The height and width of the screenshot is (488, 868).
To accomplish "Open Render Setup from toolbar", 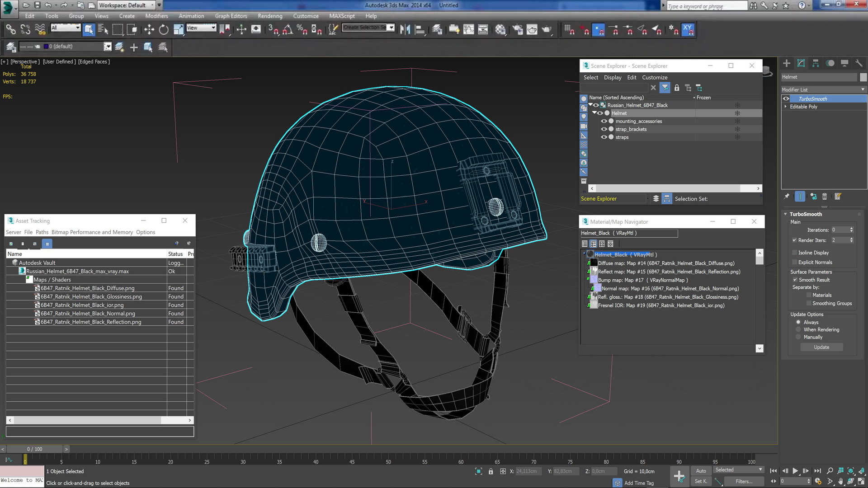I will click(x=517, y=30).
